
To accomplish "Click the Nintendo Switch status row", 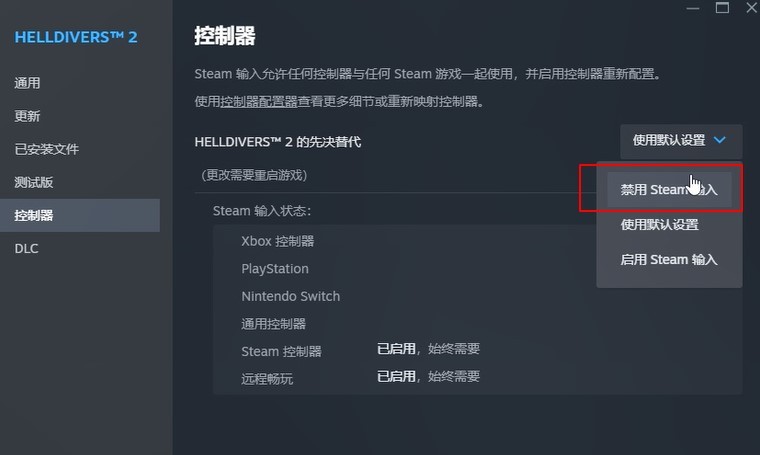I will point(477,296).
